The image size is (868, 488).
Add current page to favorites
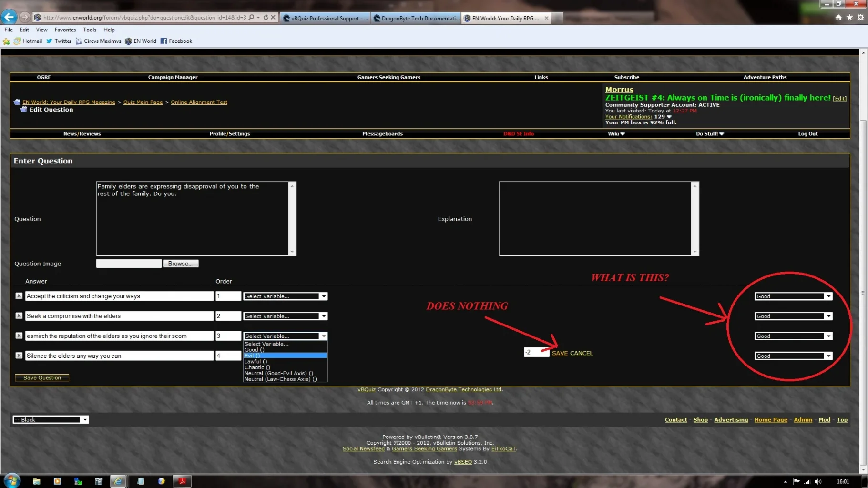(849, 17)
